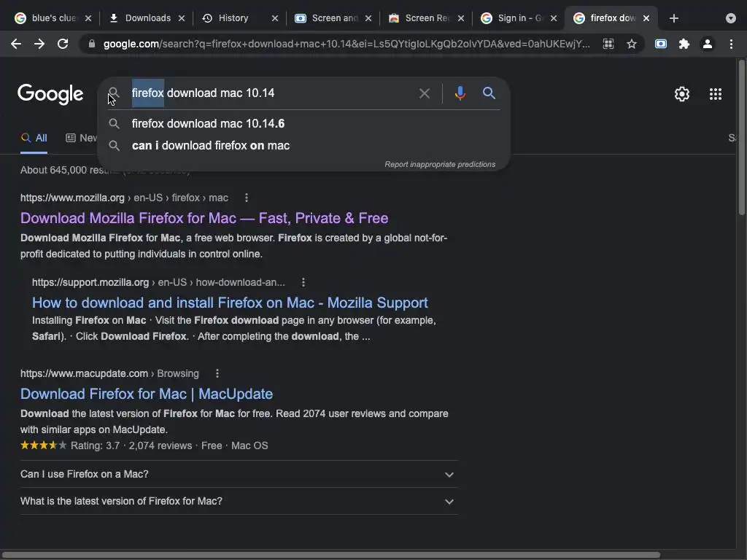The width and height of the screenshot is (747, 560).
Task: Open How to download and install Firefox link
Action: click(x=230, y=303)
